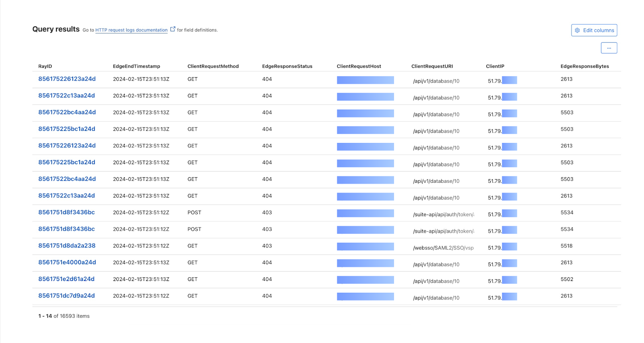The image size is (644, 343).
Task: Click the redacted host in row 8561751e2d61a24d
Action: pos(365,280)
